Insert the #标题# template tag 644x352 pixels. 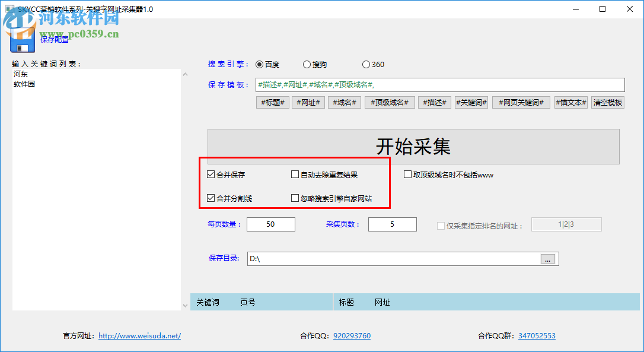tap(272, 102)
